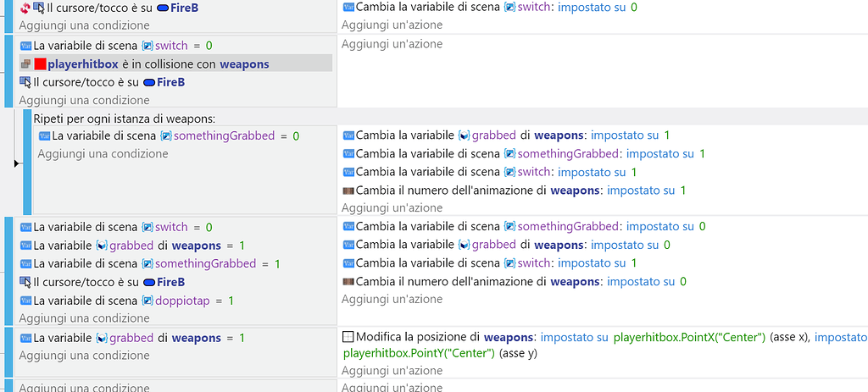Click the playerhitbox.PointX("Center") expression
Screen dimensions: 868x392
point(689,337)
